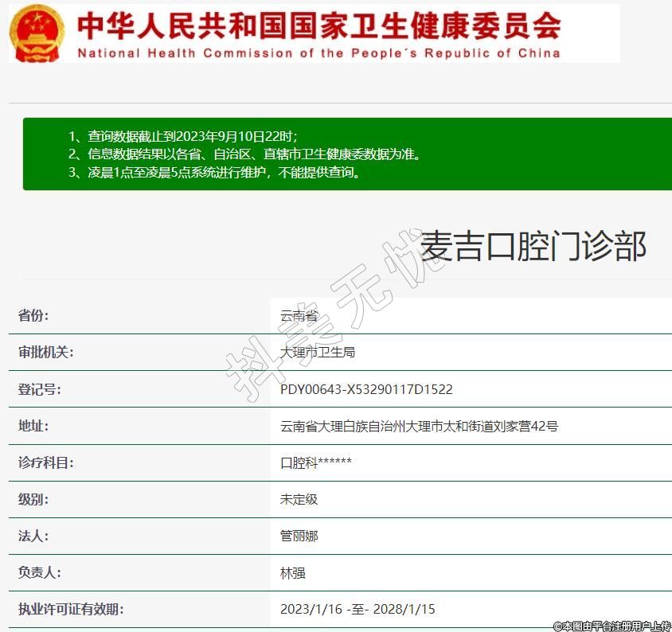Click the 执业许可证有效期 field label
The image size is (672, 632).
pyautogui.click(x=70, y=609)
